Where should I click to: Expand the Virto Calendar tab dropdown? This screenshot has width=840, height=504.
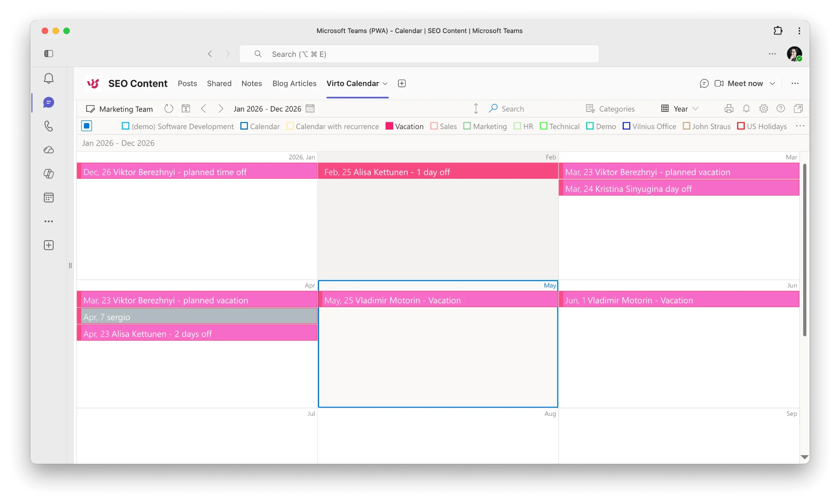tap(385, 84)
